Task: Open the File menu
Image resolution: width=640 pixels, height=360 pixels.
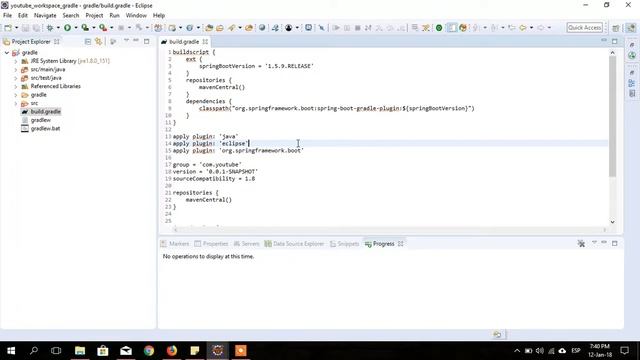Action: (x=7, y=15)
